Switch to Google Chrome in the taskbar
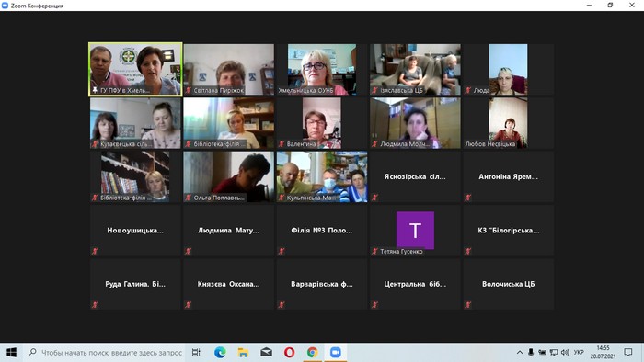This screenshot has height=362, width=644. click(312, 352)
